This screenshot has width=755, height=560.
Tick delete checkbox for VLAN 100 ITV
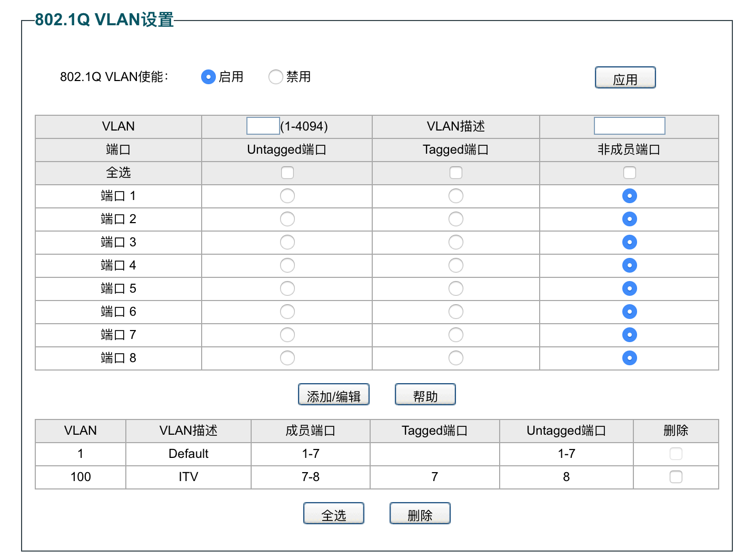675,477
